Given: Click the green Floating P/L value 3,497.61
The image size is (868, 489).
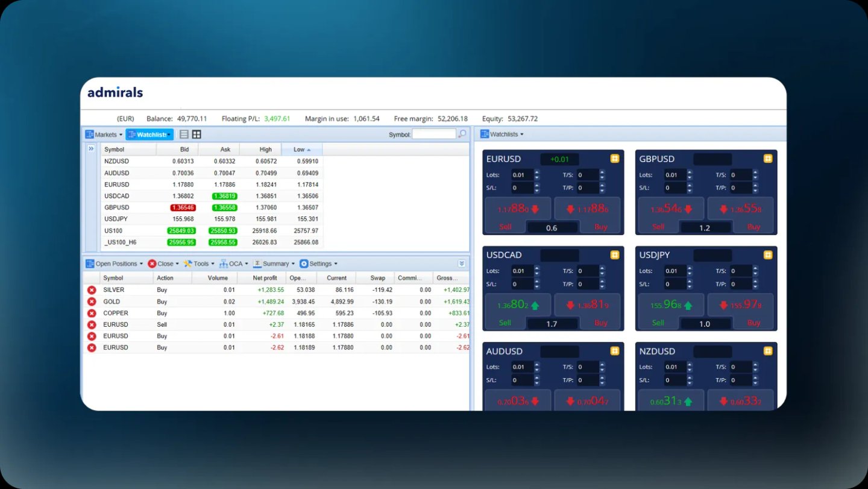Looking at the screenshot, I should (277, 119).
